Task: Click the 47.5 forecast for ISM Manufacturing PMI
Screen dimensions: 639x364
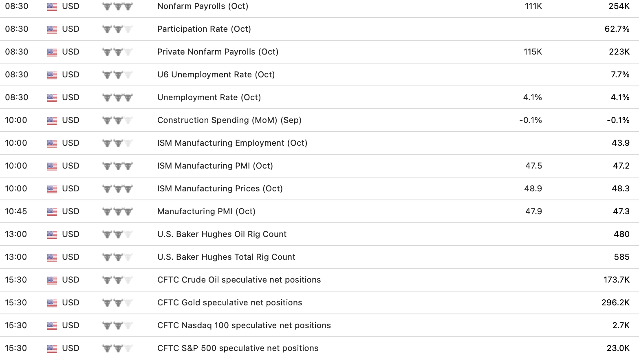Action: click(533, 166)
